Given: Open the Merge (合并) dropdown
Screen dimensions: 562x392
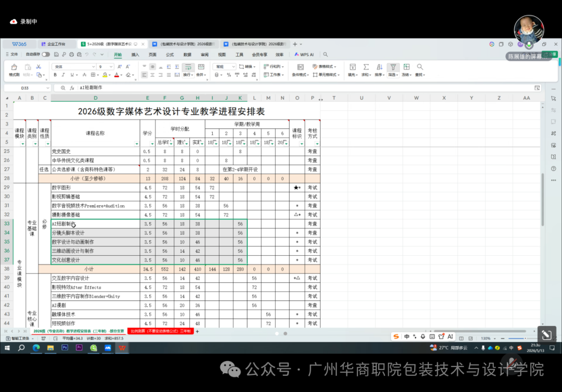Looking at the screenshot, I should pos(201,75).
